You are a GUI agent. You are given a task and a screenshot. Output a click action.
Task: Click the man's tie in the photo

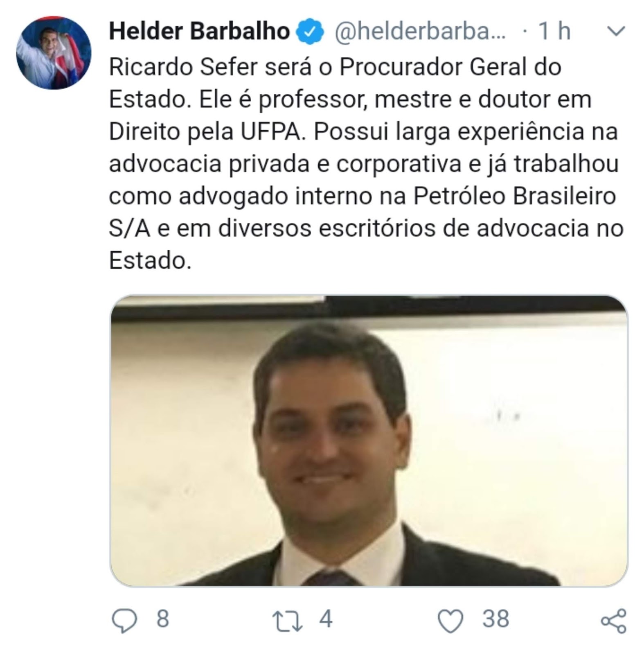tap(330, 578)
